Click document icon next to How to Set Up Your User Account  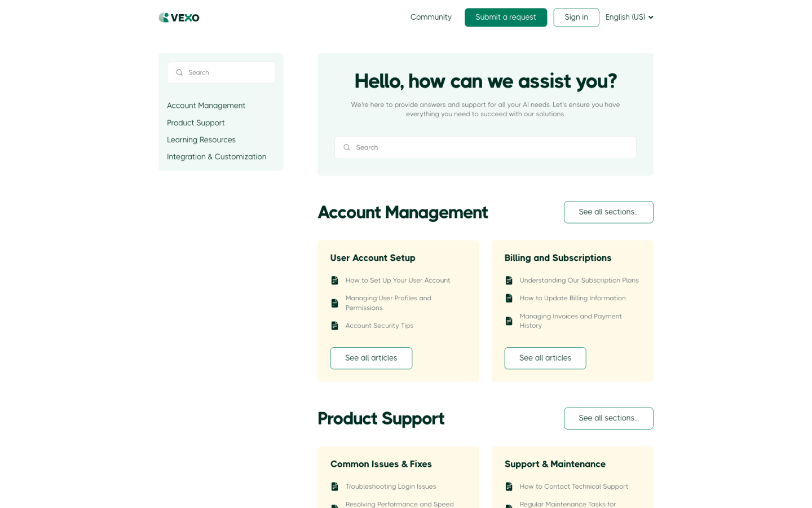335,281
